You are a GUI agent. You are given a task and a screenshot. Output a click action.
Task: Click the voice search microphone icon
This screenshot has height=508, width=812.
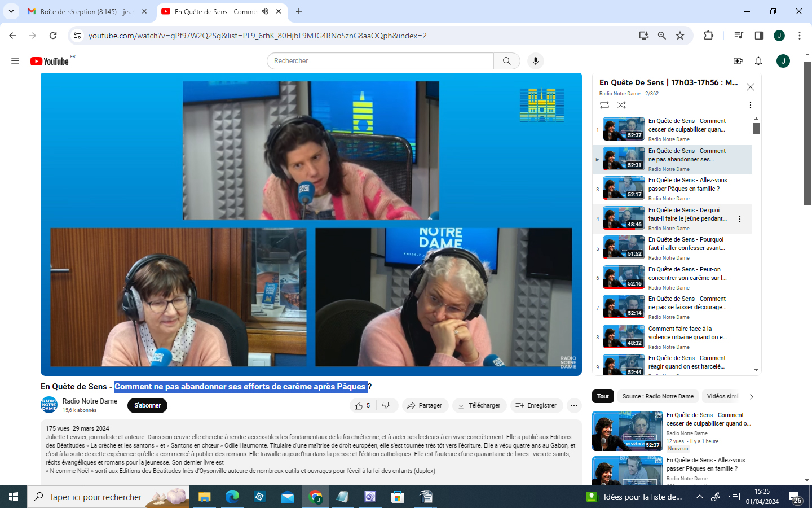pyautogui.click(x=535, y=61)
